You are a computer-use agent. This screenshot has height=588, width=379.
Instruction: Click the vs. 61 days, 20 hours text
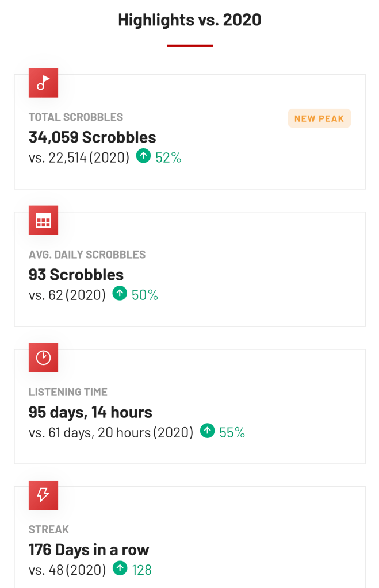pyautogui.click(x=111, y=432)
